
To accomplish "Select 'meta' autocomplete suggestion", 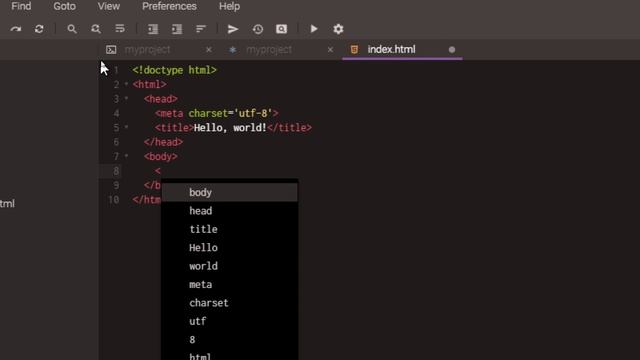I will tap(230, 284).
